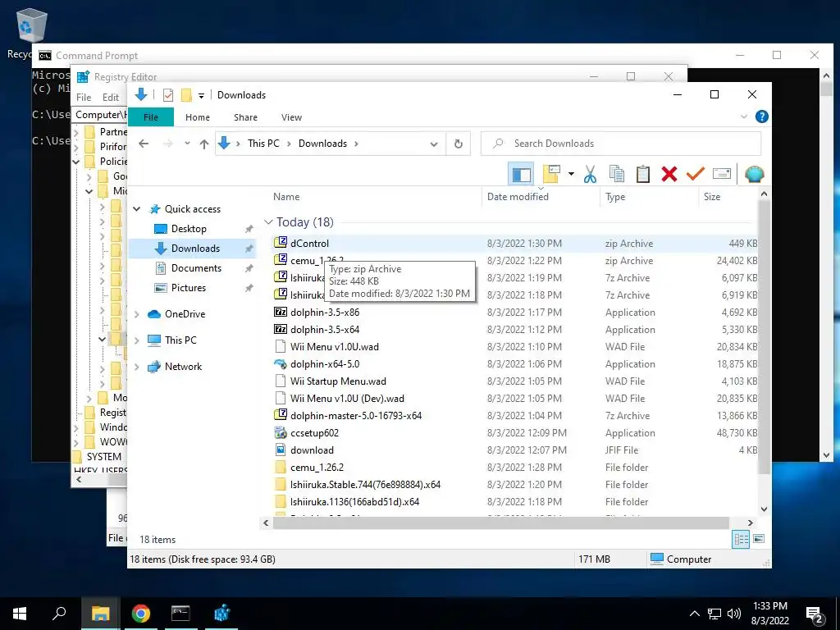Expand the ribbon with the chevron
This screenshot has height=630, width=840.
point(743,116)
